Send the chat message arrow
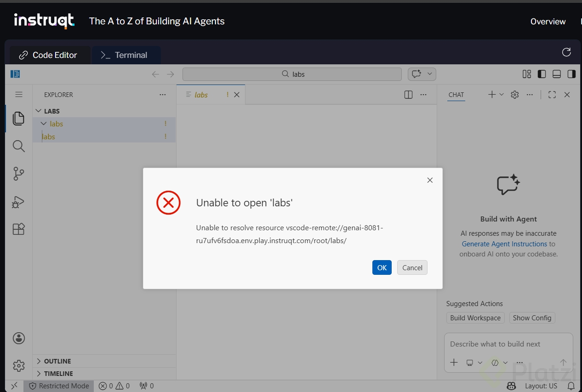This screenshot has width=582, height=392. [564, 363]
